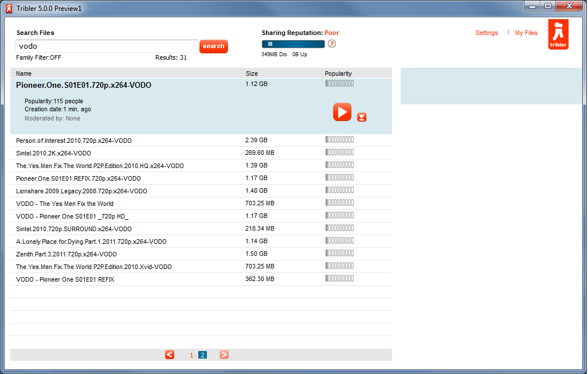Focus the Search Files input field

point(107,46)
